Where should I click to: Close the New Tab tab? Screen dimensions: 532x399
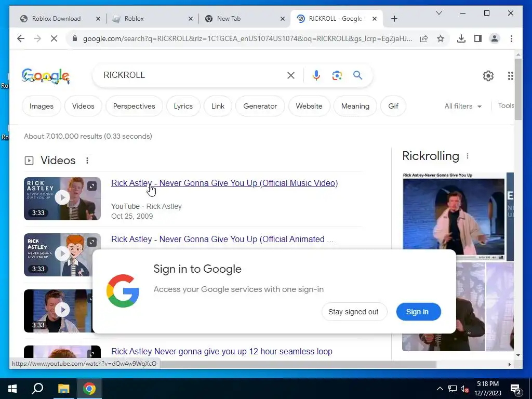tap(282, 19)
